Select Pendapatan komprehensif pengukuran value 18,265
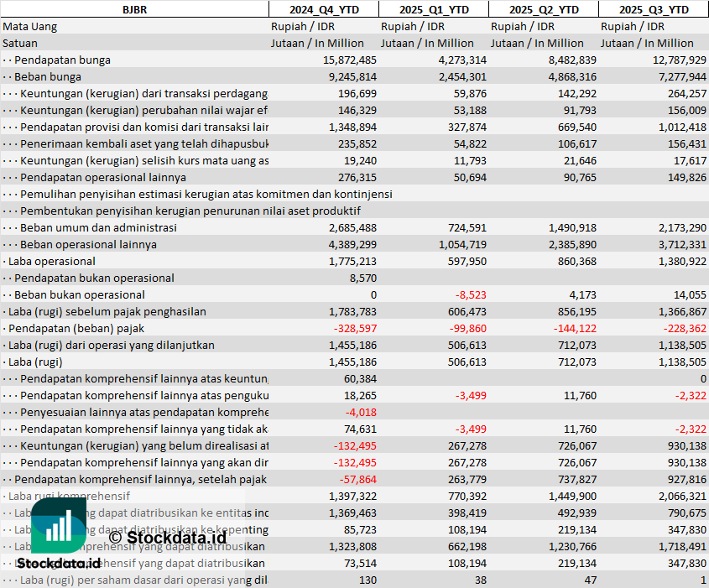 [x=361, y=395]
